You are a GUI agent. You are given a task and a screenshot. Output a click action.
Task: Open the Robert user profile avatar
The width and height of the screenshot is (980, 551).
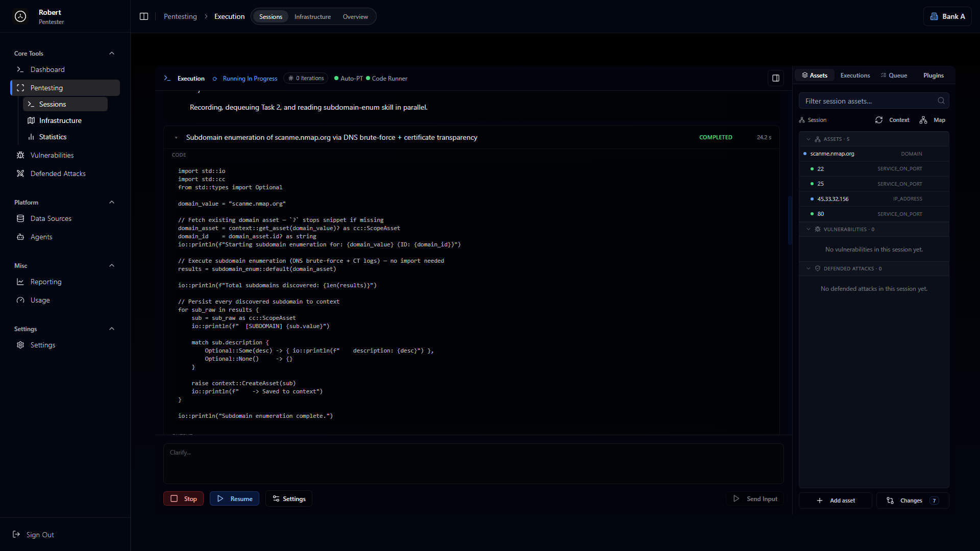(20, 16)
